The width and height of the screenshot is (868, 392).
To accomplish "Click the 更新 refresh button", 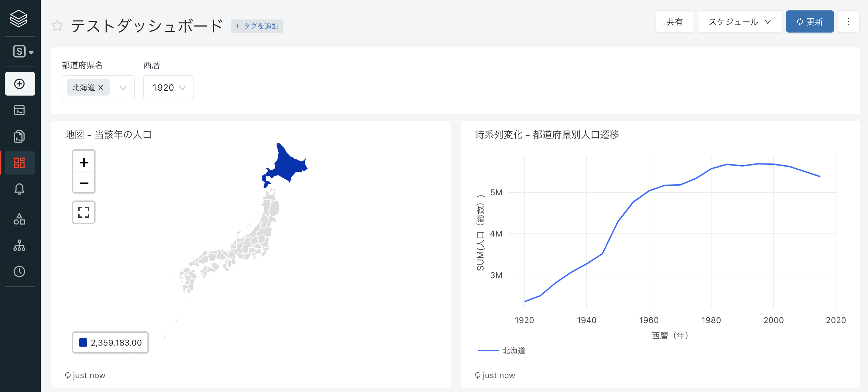I will [810, 22].
